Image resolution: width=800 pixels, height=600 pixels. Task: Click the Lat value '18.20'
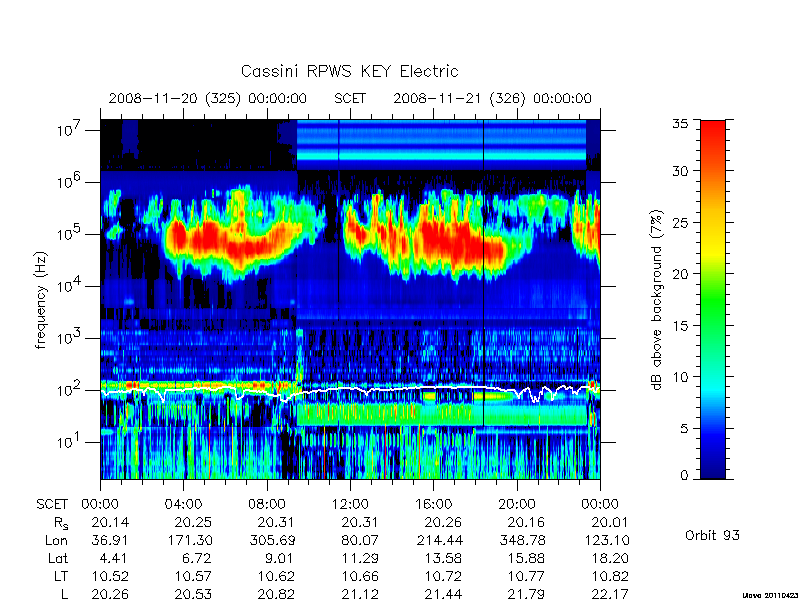(x=610, y=558)
